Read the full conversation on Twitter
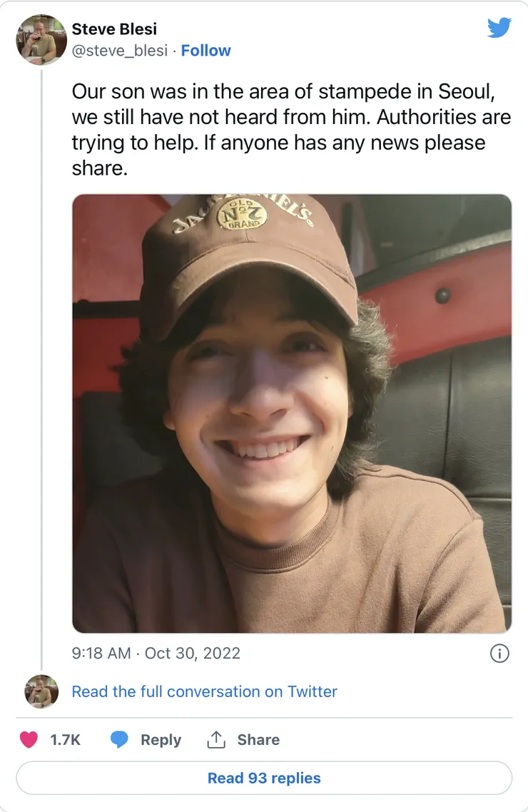Screen dimensions: 528x812 coord(205,691)
